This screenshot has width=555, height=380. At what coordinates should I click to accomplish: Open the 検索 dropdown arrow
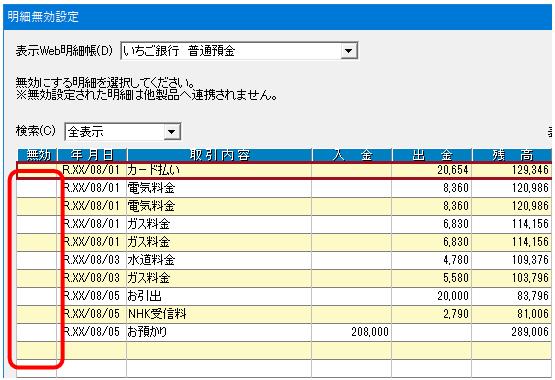172,132
